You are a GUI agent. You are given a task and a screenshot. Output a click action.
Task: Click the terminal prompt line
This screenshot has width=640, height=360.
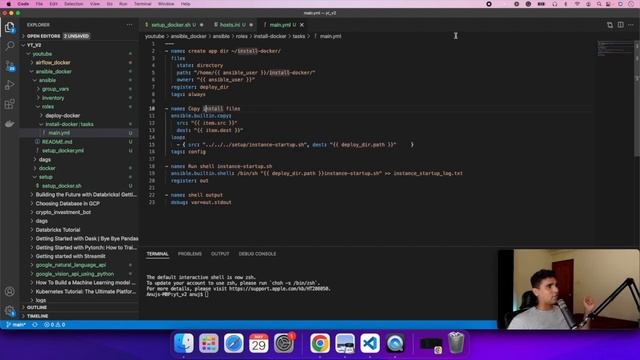178,294
